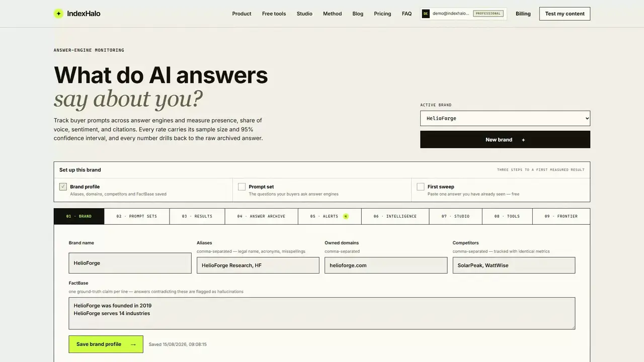
Task: Click the 'What do AI answers' headline
Action: click(161, 75)
